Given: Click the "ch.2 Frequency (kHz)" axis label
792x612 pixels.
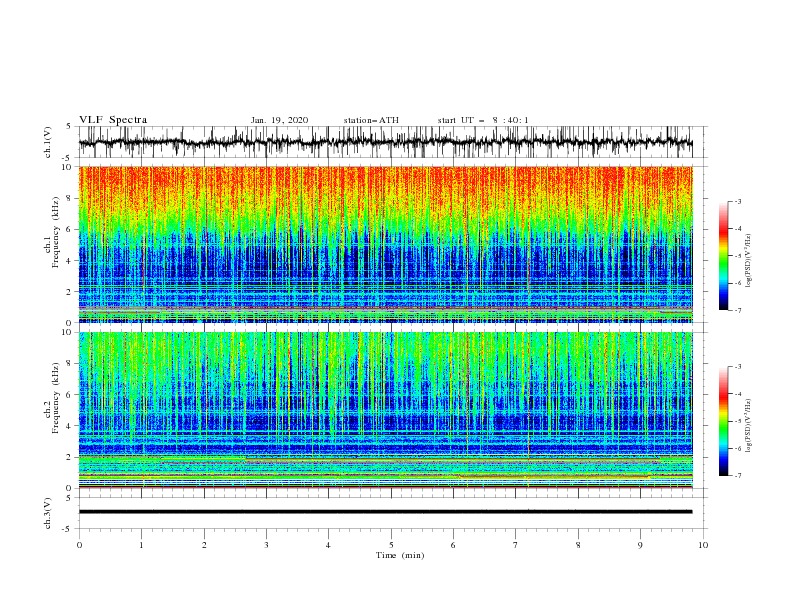Looking at the screenshot, I should (x=52, y=398).
